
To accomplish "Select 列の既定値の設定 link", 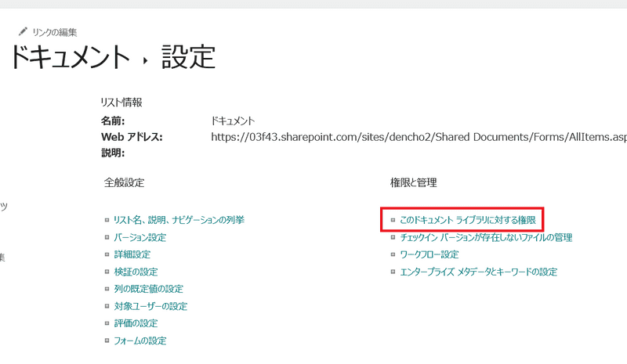I will tap(148, 289).
